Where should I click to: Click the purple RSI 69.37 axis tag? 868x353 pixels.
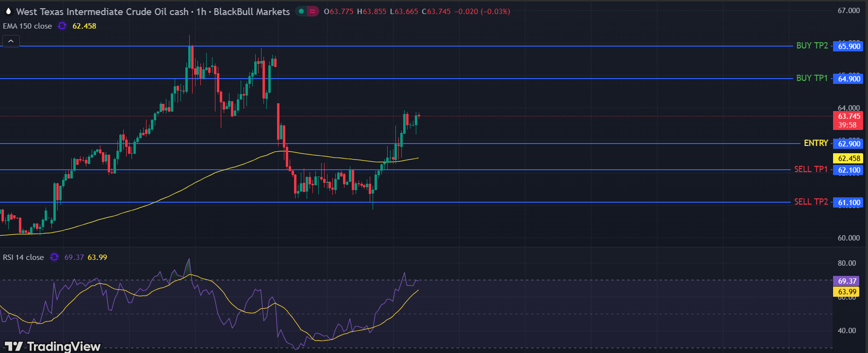(847, 281)
